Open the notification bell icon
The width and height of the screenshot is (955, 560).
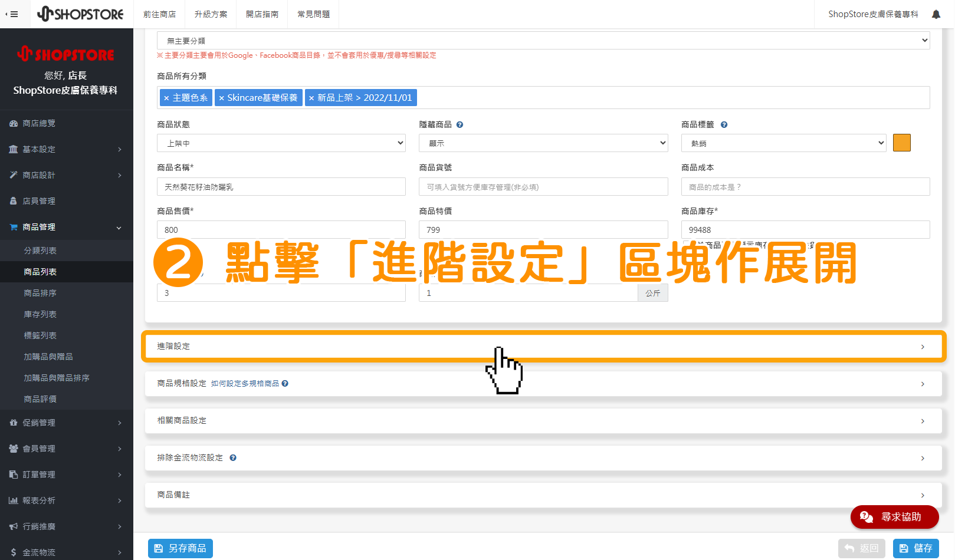936,14
